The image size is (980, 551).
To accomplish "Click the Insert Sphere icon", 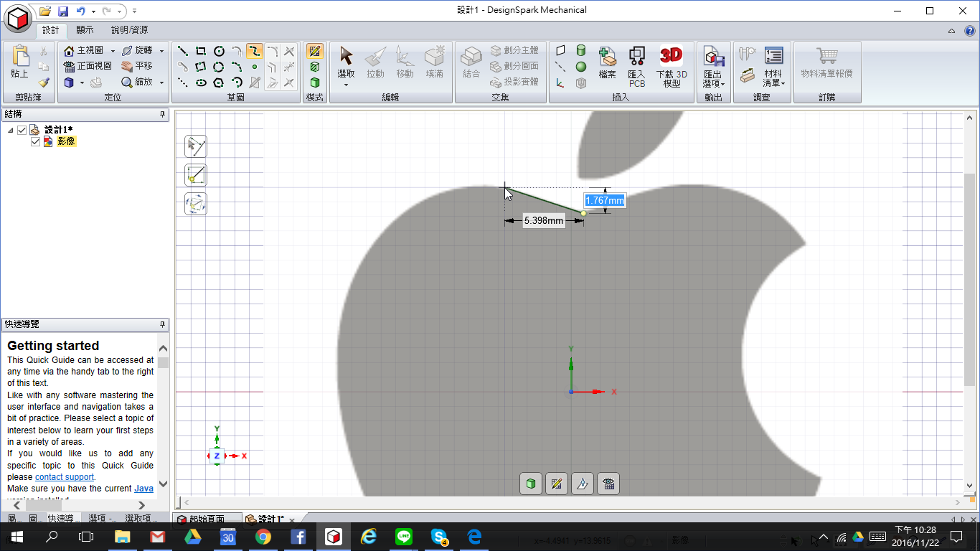I will (580, 67).
